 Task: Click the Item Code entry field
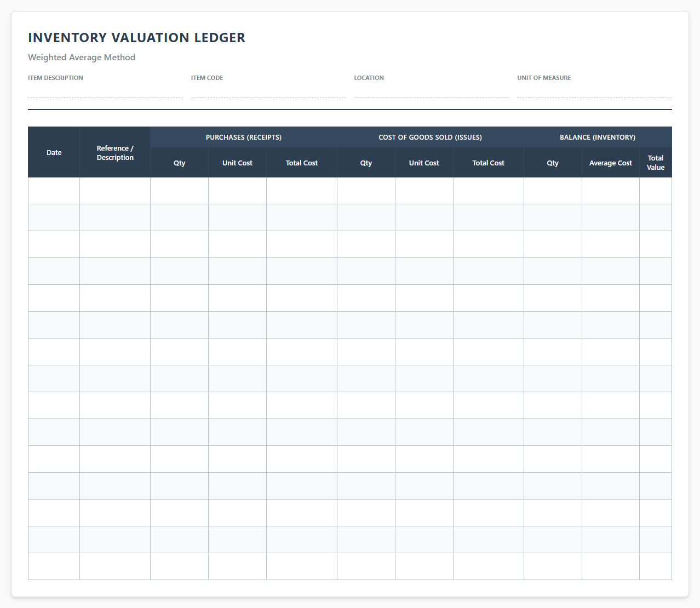pos(268,90)
